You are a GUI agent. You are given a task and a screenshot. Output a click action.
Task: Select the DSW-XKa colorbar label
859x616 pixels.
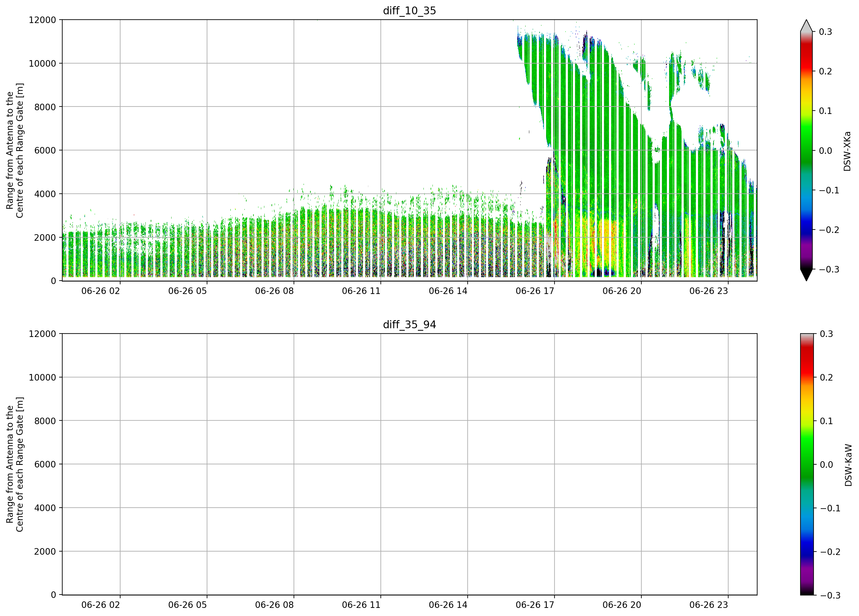[x=847, y=151]
